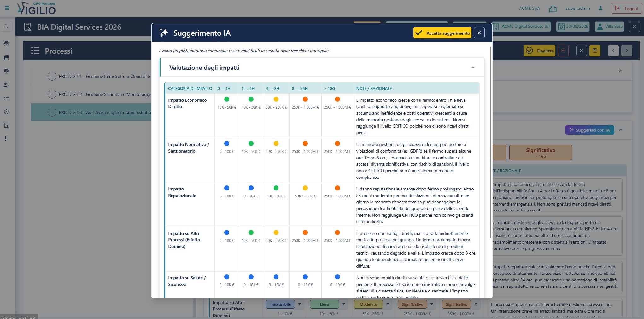Viewport: 644px width, 319px height.
Task: Click the red circular minus button
Action: tap(563, 51)
